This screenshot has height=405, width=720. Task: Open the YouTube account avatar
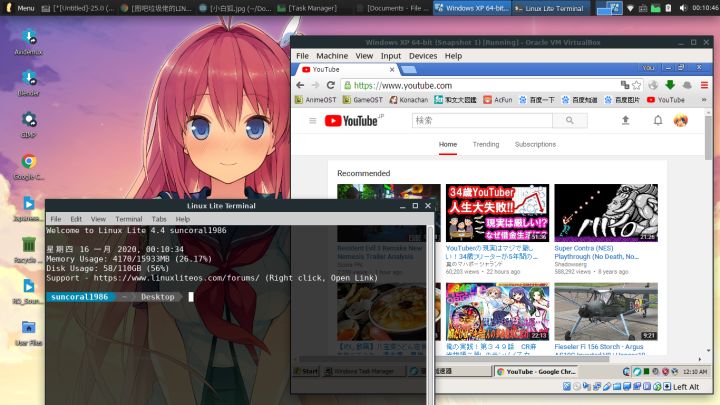coord(681,120)
